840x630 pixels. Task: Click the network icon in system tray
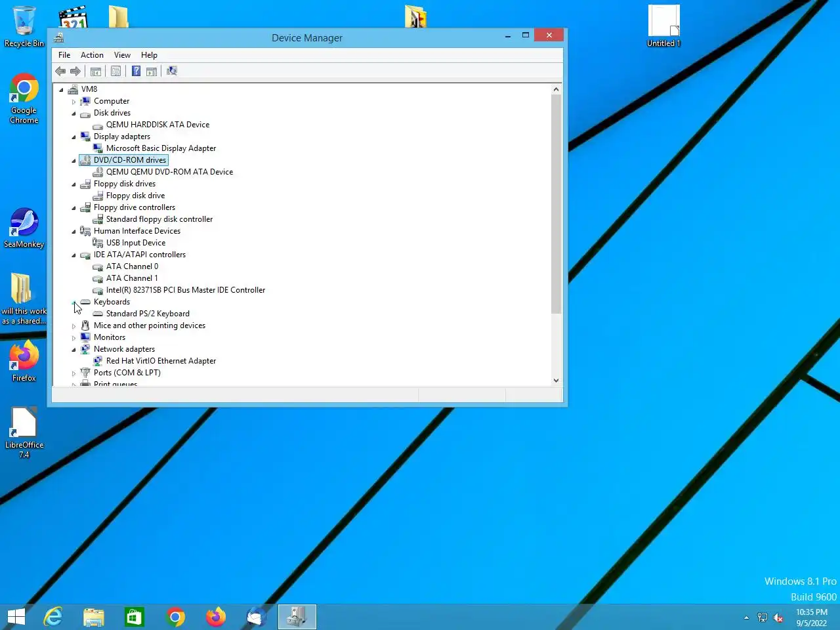coord(762,618)
